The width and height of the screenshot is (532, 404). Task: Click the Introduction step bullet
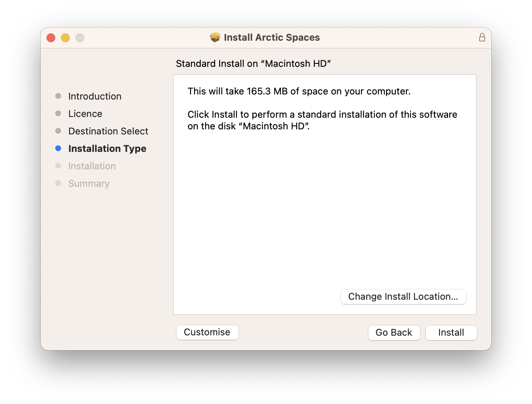tap(58, 96)
